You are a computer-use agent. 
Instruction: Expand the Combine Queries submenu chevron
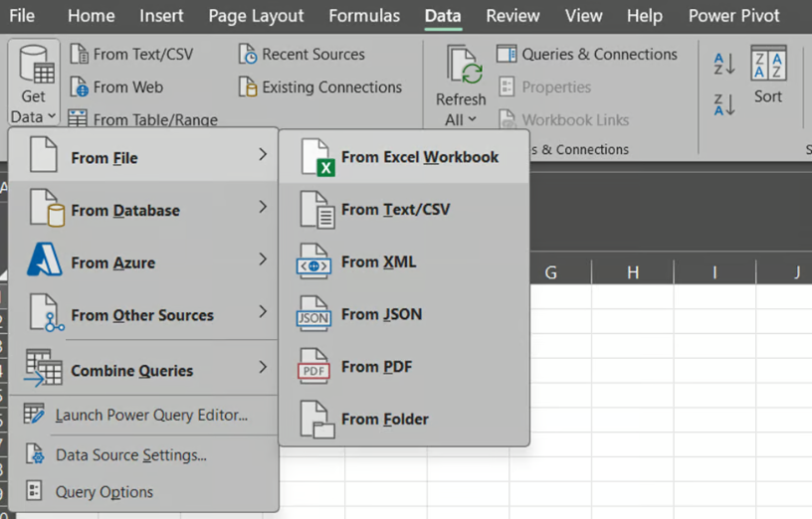(263, 368)
